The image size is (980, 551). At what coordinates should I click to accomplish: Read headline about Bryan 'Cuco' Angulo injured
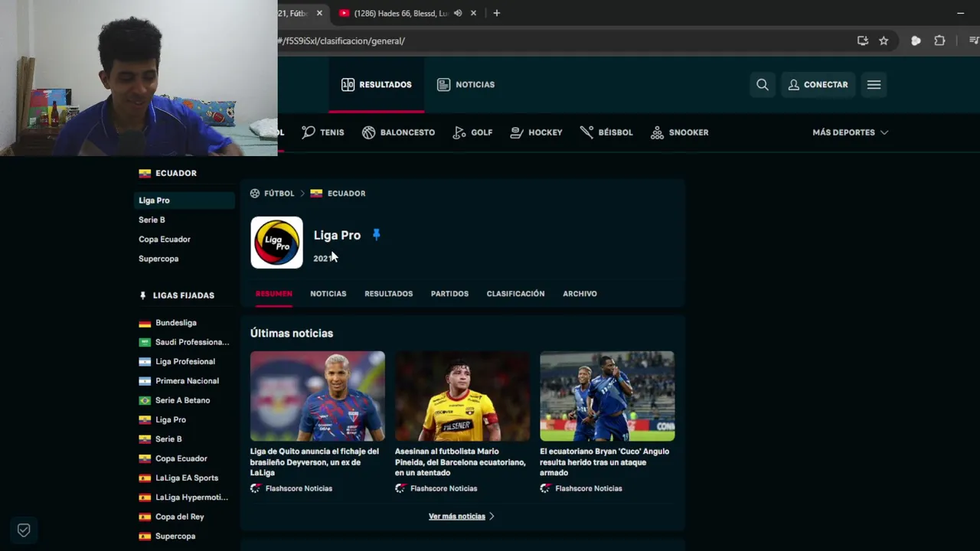tap(605, 462)
